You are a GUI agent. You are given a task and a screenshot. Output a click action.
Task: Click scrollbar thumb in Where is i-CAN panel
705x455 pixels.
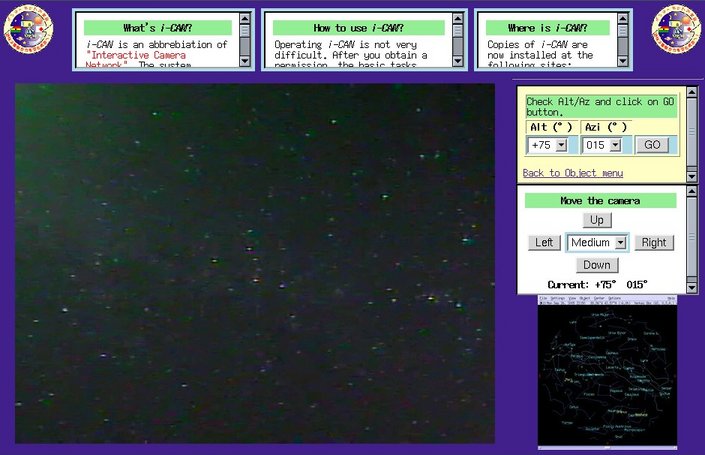click(x=622, y=31)
